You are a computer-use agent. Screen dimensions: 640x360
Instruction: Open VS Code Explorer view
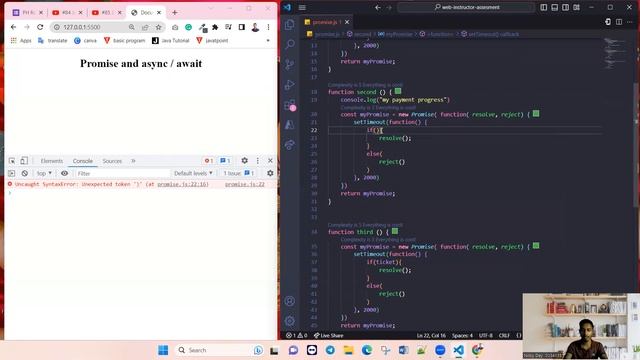tap(290, 24)
